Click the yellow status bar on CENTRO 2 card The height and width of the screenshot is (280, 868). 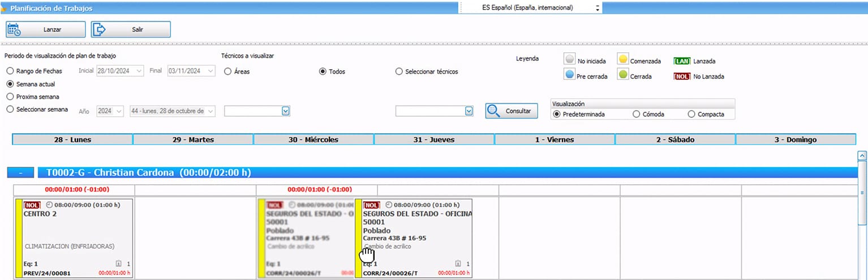click(19, 238)
